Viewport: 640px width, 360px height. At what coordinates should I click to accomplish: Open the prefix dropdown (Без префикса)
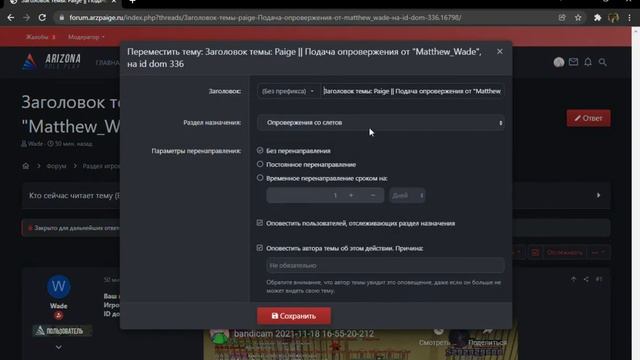[x=288, y=91]
